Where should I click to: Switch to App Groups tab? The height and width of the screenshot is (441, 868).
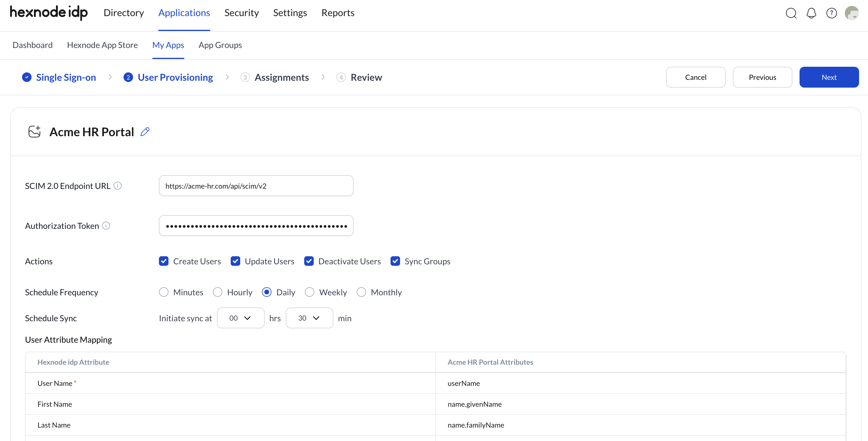(x=220, y=45)
